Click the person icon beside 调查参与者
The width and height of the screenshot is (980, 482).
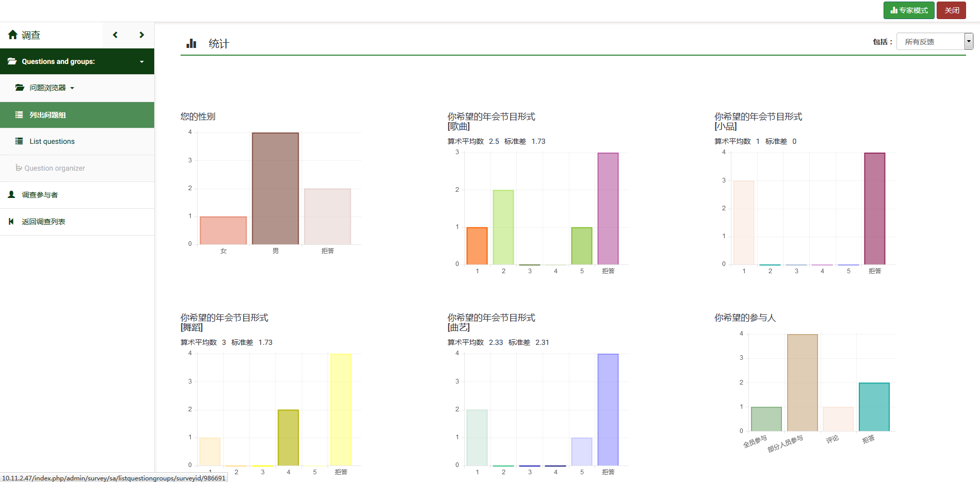coord(11,195)
